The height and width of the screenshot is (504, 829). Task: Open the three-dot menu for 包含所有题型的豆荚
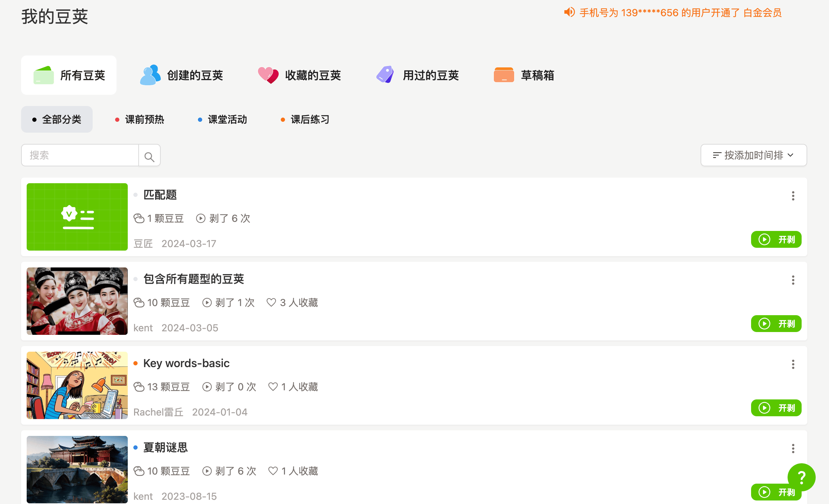point(793,280)
